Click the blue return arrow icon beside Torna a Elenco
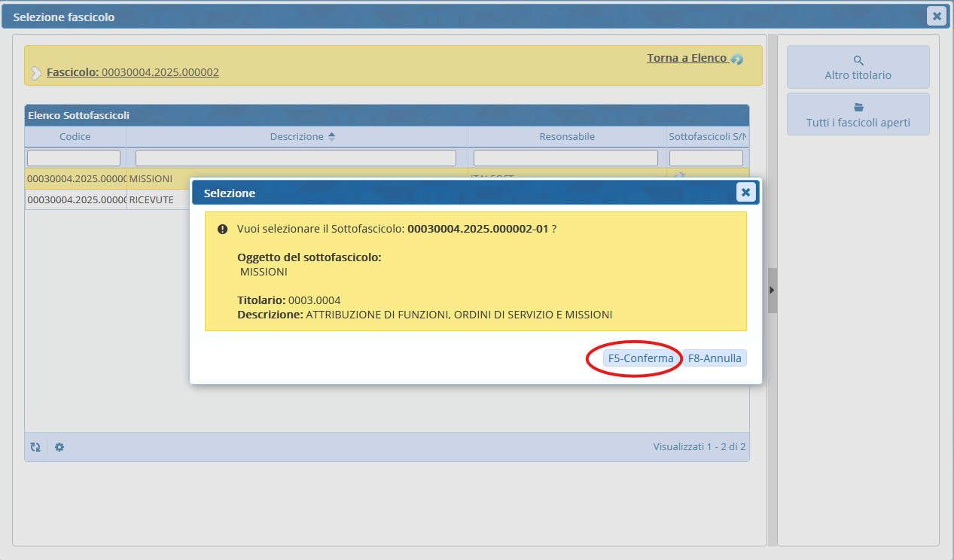 (736, 59)
